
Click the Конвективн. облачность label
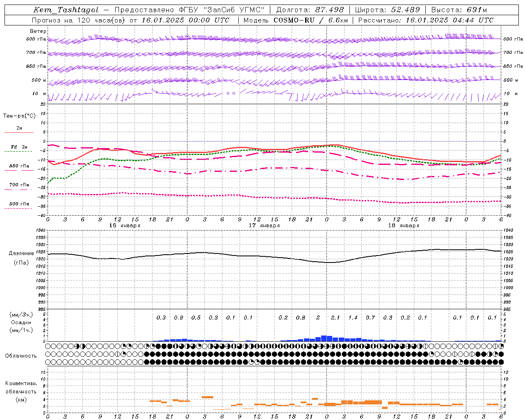[x=21, y=388]
